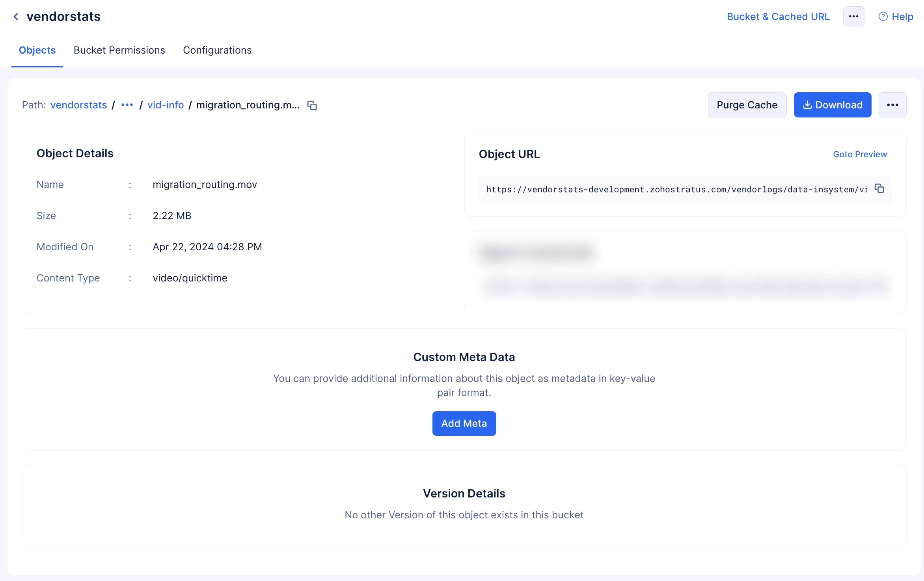Follow the Goto Preview link
The height and width of the screenshot is (581, 924).
click(860, 154)
